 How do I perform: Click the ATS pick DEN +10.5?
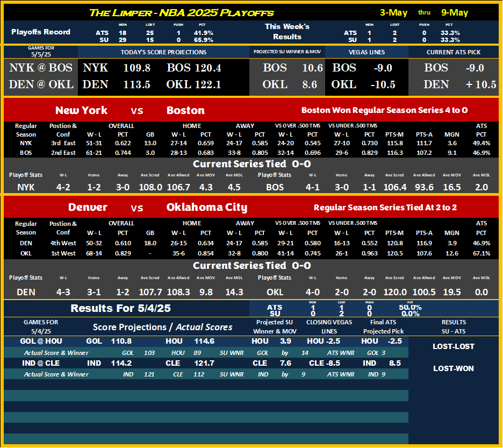click(459, 84)
